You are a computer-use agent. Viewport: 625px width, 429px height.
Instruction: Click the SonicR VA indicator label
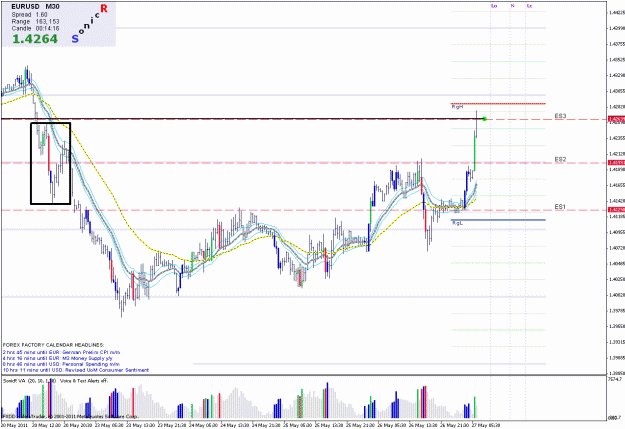tap(29, 381)
